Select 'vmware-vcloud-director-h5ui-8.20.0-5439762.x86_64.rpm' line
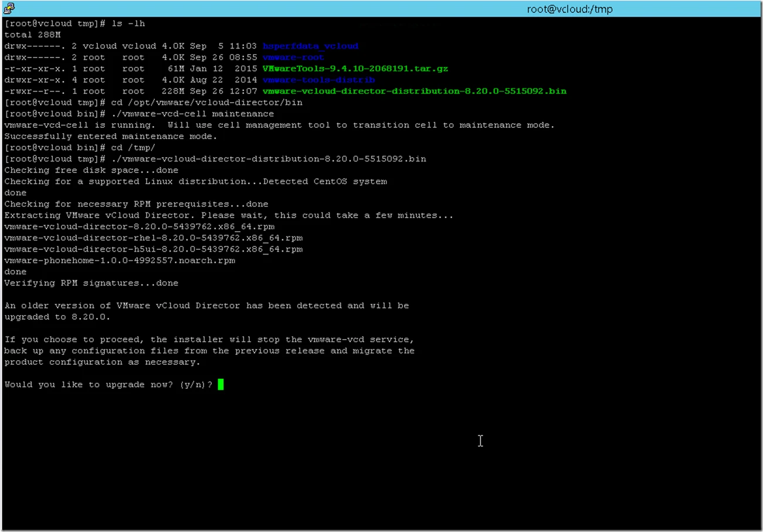763x532 pixels. pyautogui.click(x=154, y=249)
